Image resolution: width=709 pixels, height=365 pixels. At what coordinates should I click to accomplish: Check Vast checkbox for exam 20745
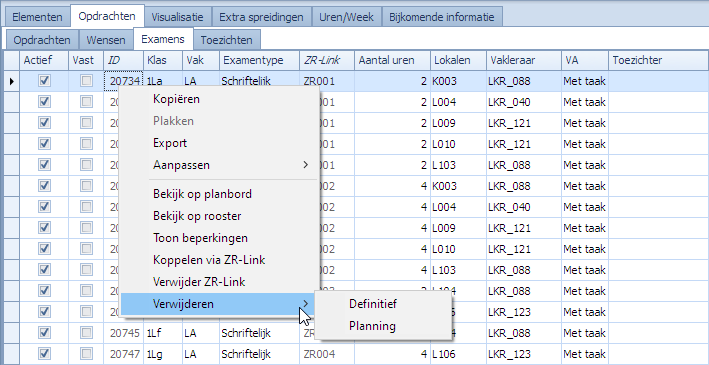coord(86,333)
